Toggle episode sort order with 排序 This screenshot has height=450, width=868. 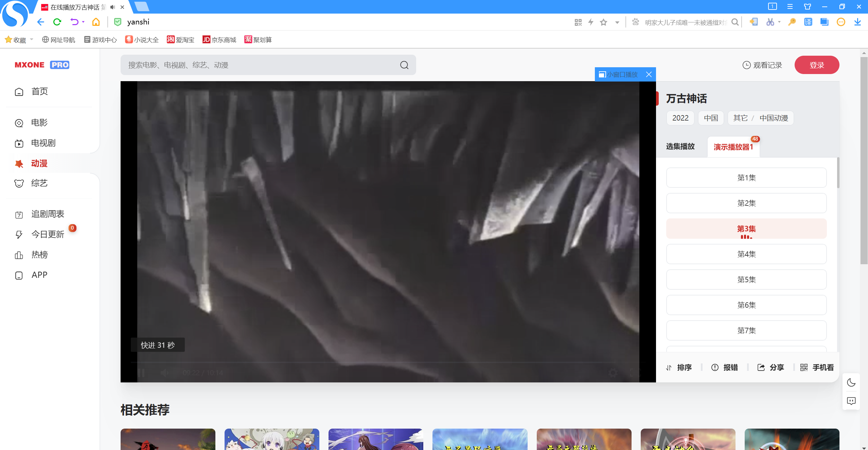[679, 367]
